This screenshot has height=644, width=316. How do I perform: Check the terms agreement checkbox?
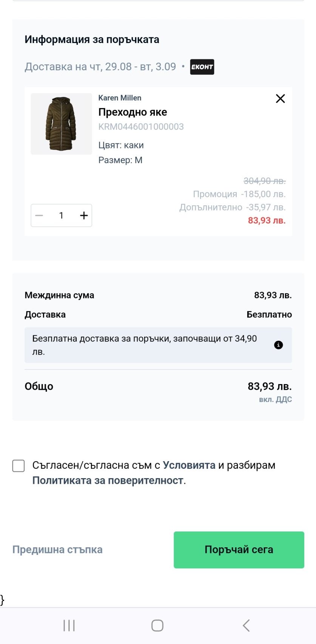click(x=18, y=466)
